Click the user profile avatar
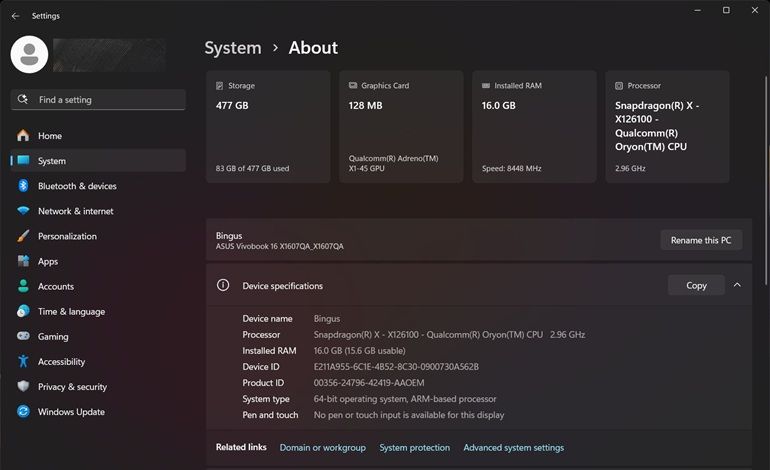 point(29,55)
